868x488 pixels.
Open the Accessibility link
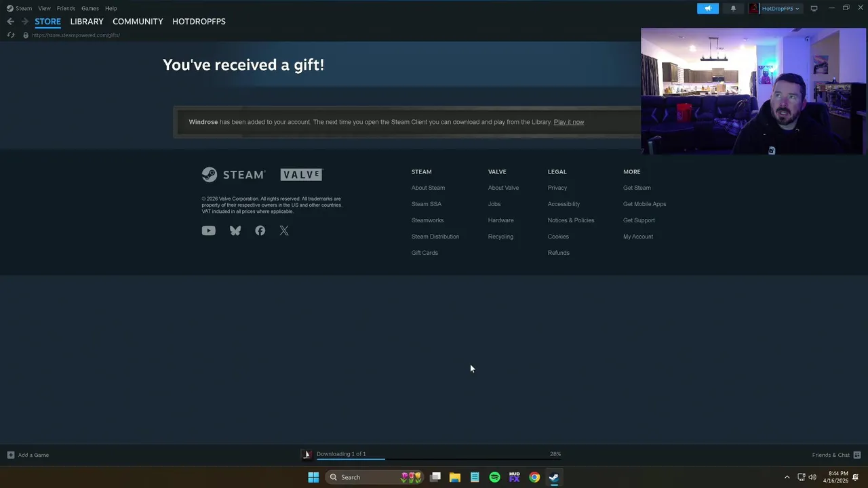pos(564,204)
